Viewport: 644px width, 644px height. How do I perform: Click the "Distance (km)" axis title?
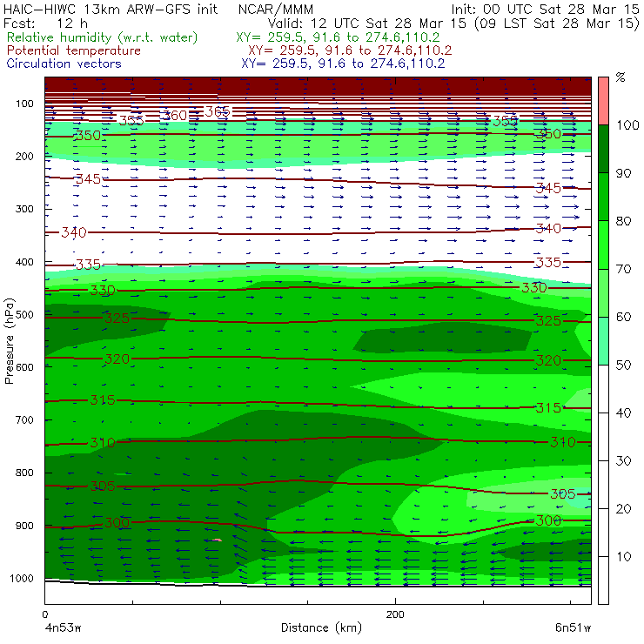321,627
